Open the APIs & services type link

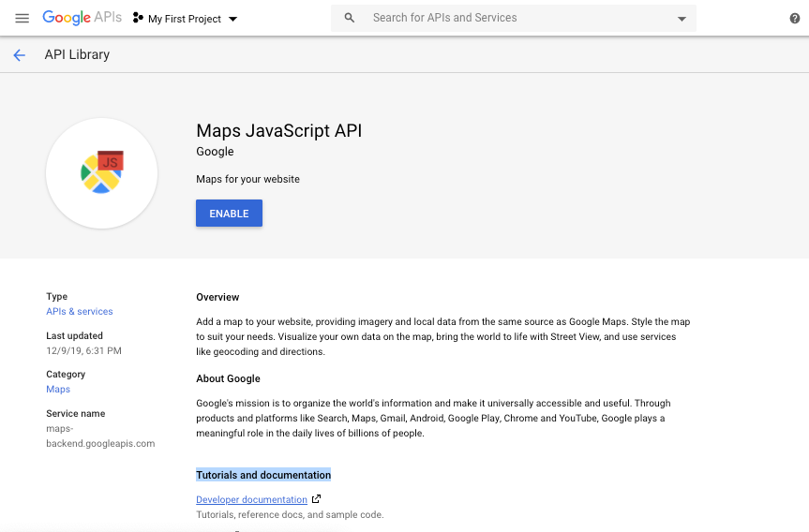tap(80, 311)
